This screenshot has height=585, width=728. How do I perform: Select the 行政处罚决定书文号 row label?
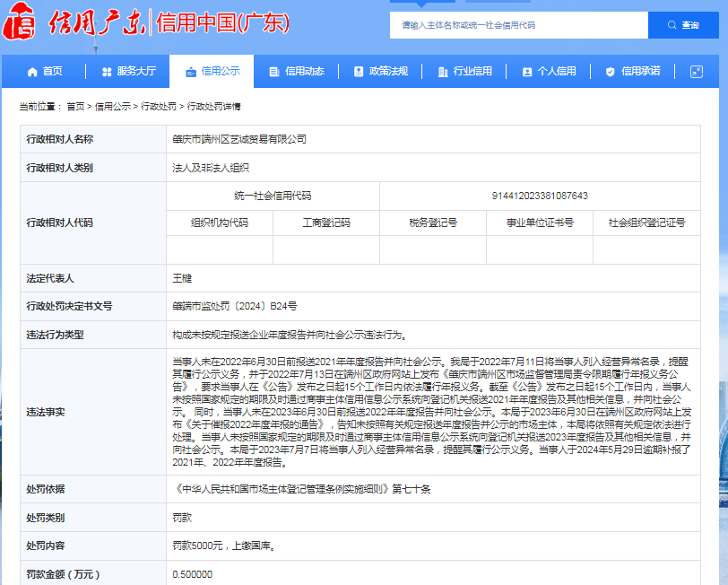coord(69,306)
